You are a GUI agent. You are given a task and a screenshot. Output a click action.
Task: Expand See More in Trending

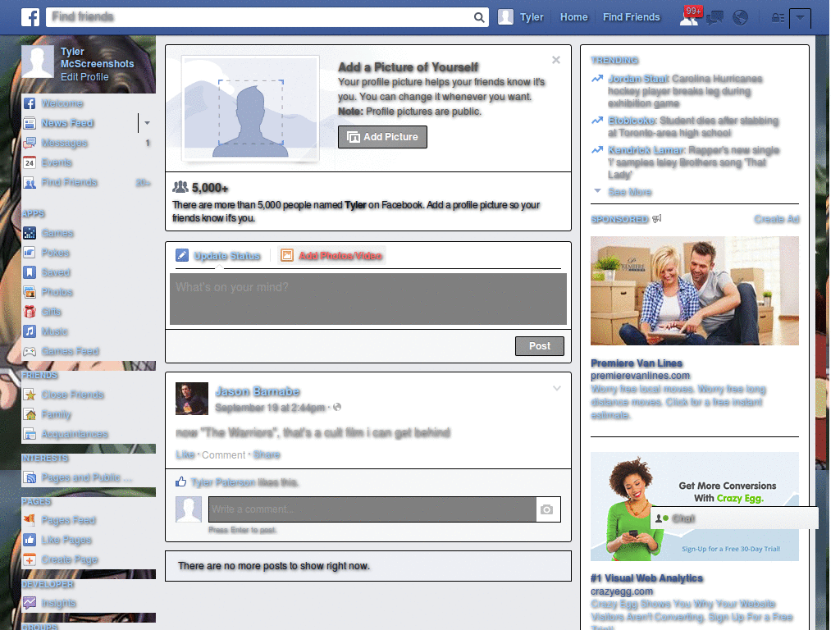(x=629, y=192)
